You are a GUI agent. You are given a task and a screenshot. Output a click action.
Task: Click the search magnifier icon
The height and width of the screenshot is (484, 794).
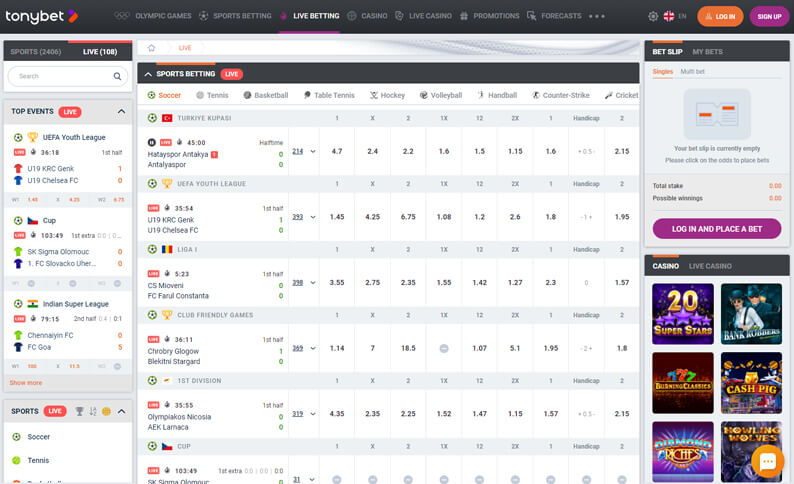117,76
